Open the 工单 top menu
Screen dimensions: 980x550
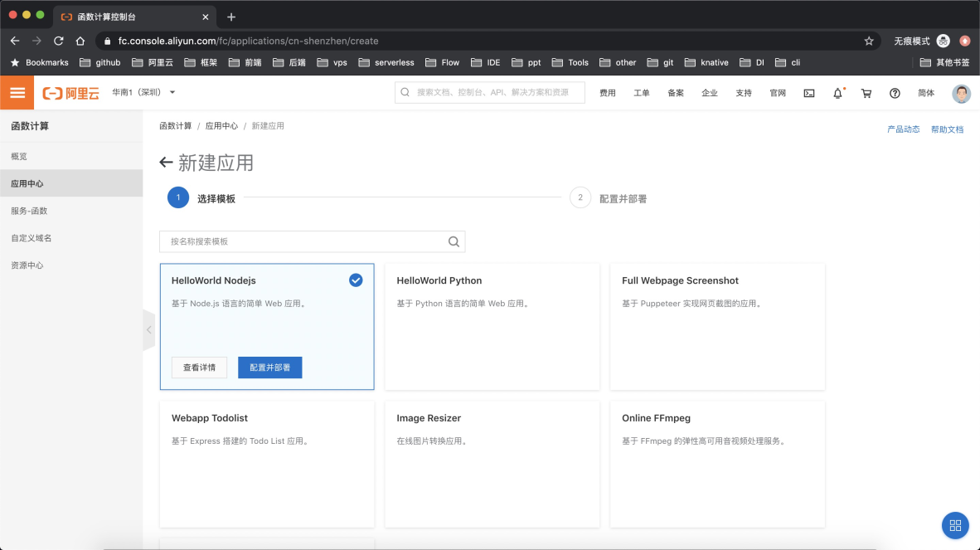[x=641, y=93]
